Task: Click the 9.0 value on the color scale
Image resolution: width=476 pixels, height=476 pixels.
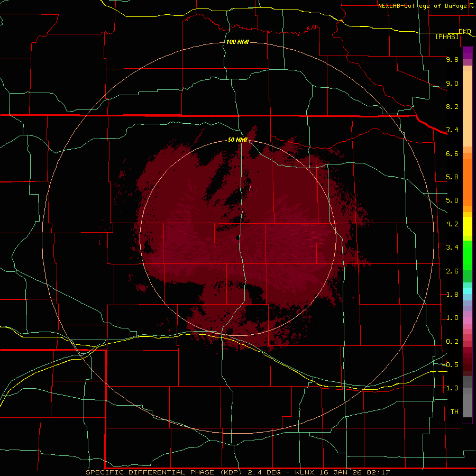Action: pyautogui.click(x=452, y=83)
